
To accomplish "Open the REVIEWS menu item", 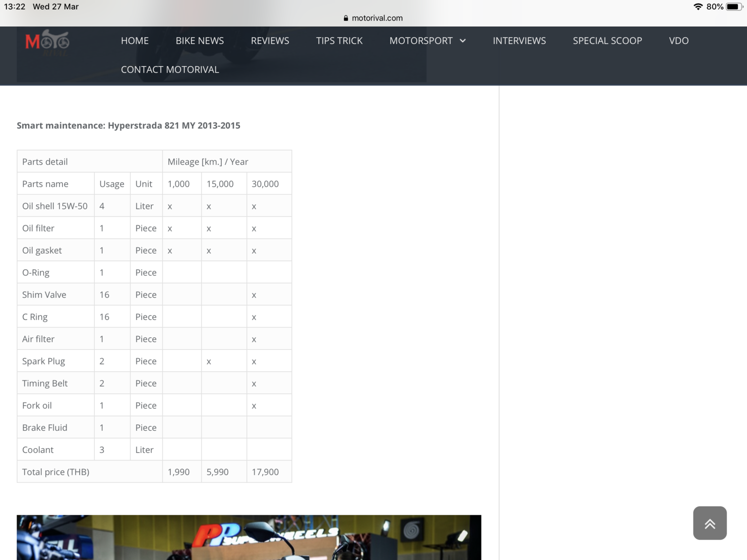I will pyautogui.click(x=270, y=41).
